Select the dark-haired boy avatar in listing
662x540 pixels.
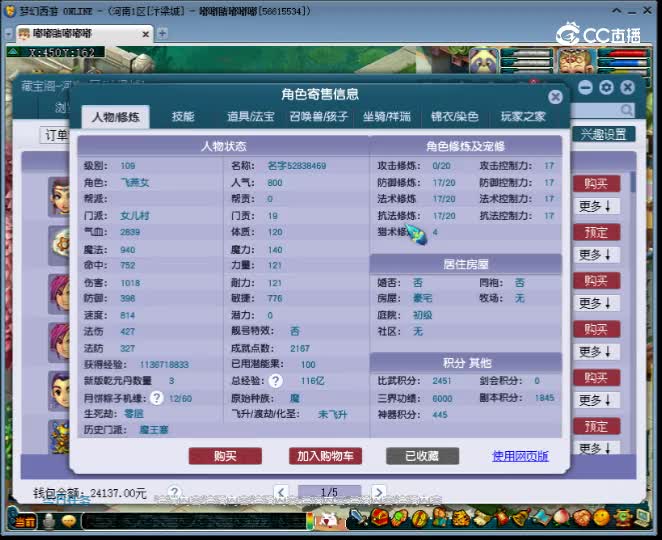click(60, 391)
